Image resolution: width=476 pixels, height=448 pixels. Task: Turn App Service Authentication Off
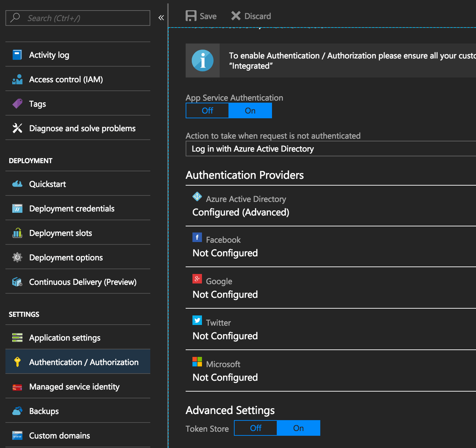207,110
